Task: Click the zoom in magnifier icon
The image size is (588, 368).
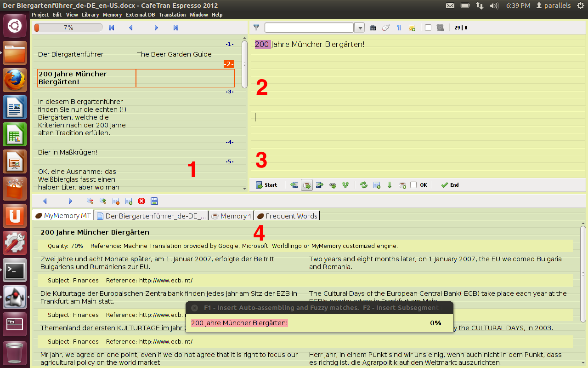Action: [103, 201]
